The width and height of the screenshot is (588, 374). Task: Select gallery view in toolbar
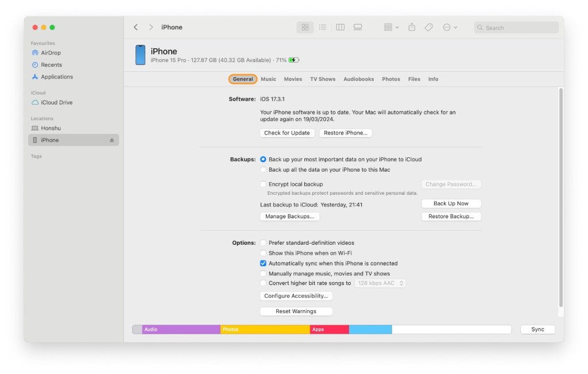tap(358, 27)
